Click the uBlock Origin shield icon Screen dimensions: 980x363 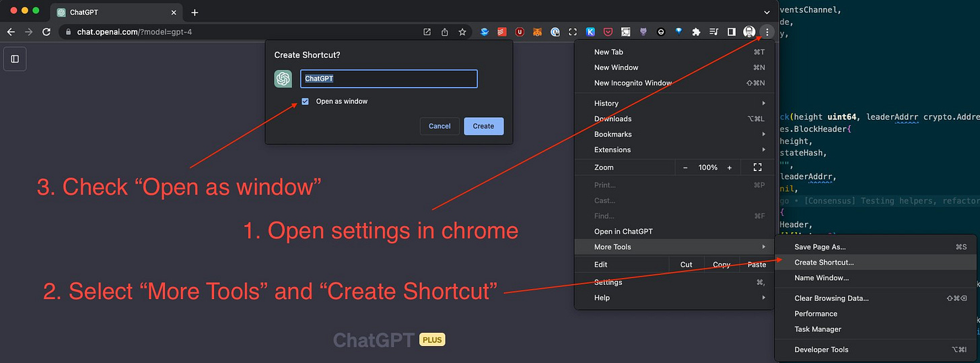[520, 32]
